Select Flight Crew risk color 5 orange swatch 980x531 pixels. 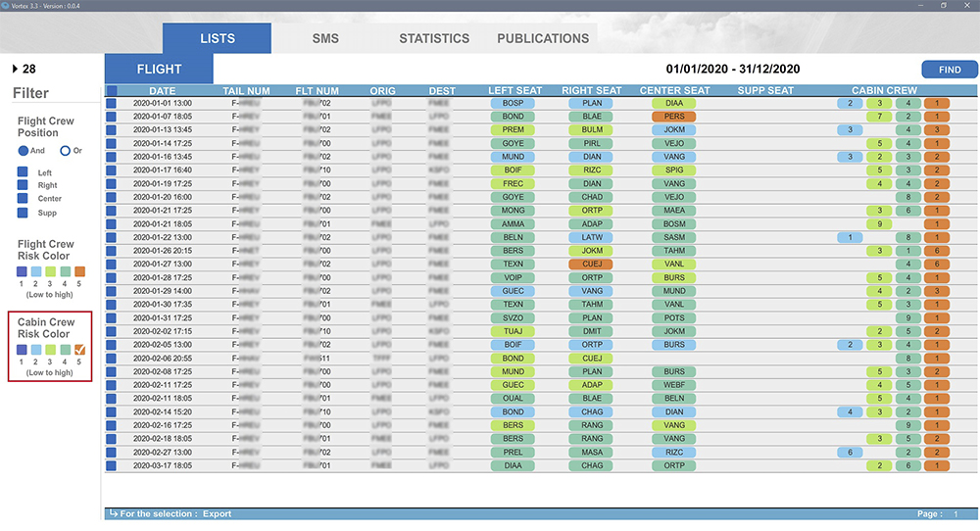pyautogui.click(x=80, y=271)
